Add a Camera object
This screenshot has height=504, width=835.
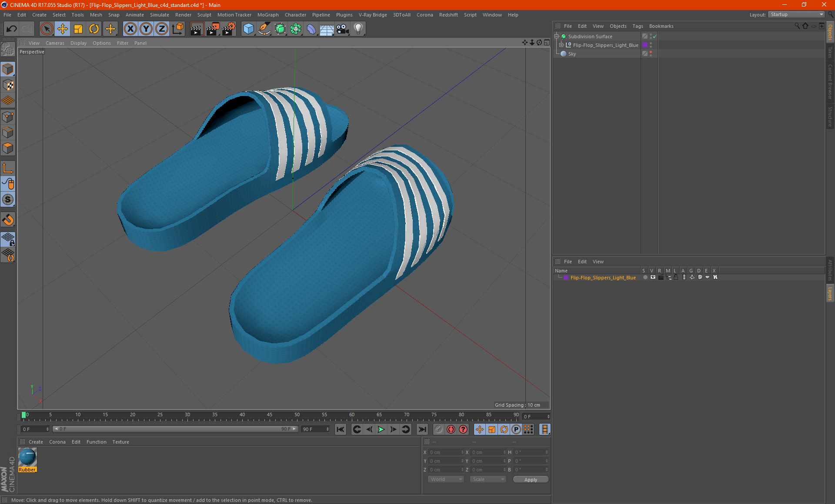click(343, 29)
